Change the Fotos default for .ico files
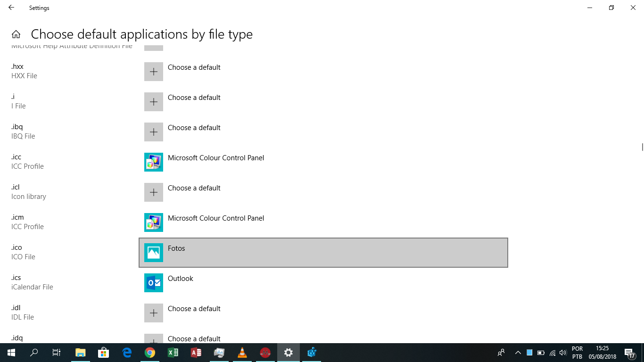644x362 pixels. point(323,253)
